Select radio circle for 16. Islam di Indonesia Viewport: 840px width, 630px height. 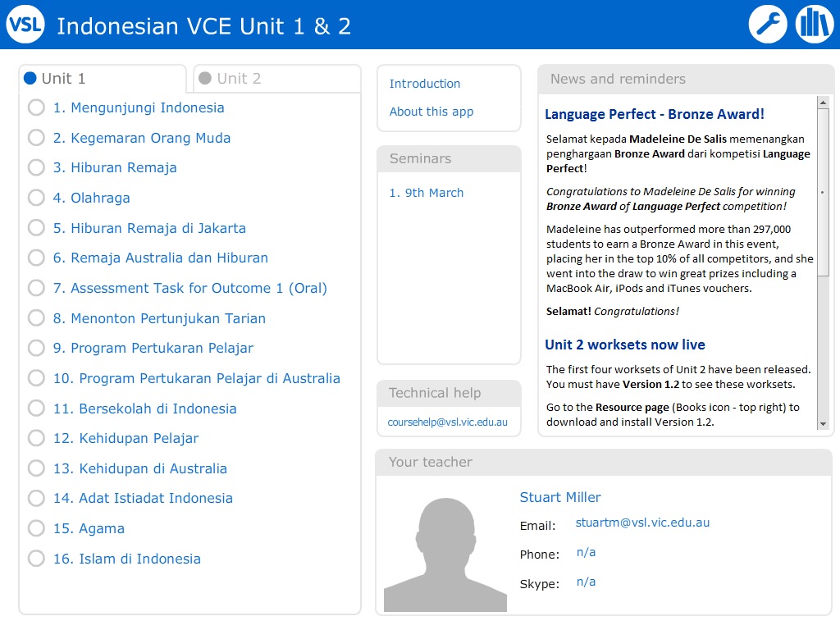click(36, 559)
